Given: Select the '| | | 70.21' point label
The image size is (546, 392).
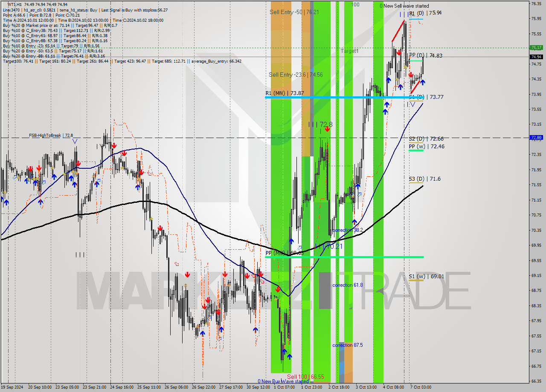Looking at the screenshot, I should pos(328,246).
